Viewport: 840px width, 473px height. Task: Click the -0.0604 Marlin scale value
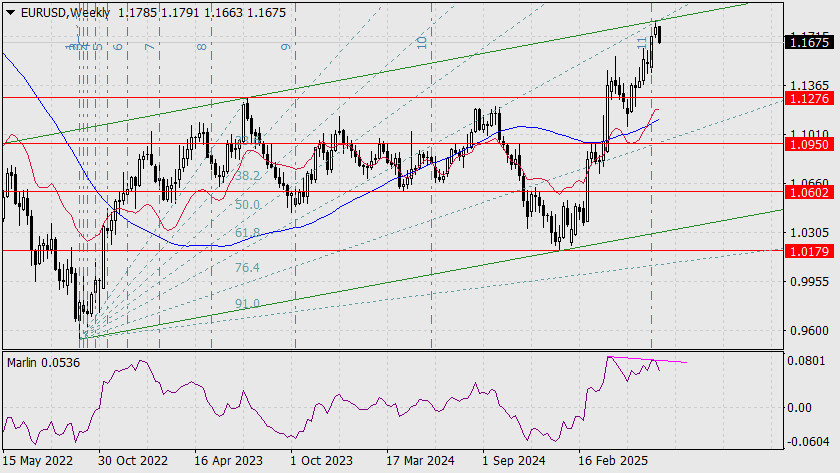806,441
